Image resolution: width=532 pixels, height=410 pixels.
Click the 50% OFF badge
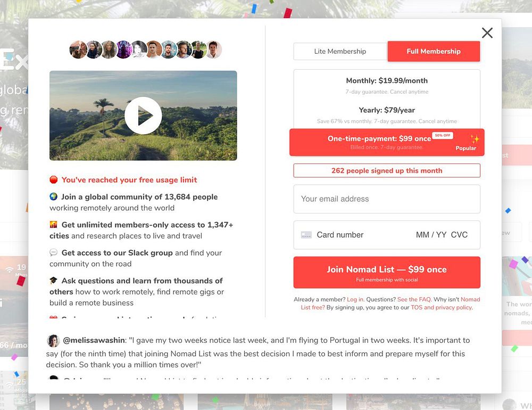(443, 135)
